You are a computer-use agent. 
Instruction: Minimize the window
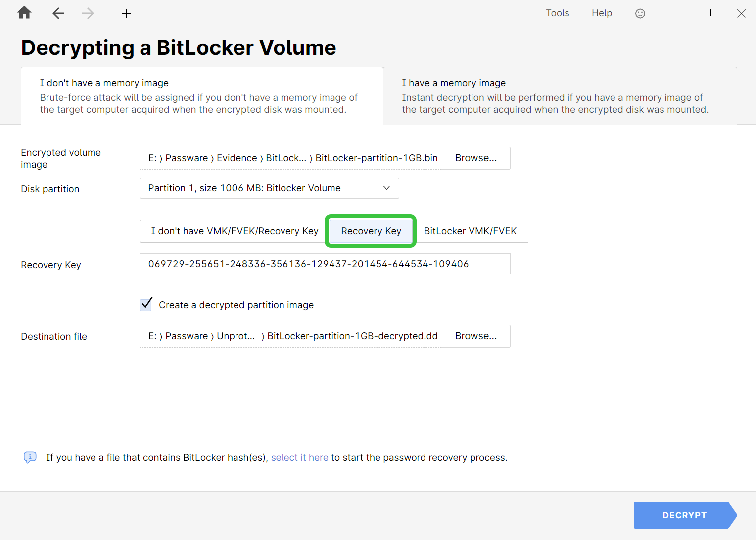pyautogui.click(x=673, y=13)
